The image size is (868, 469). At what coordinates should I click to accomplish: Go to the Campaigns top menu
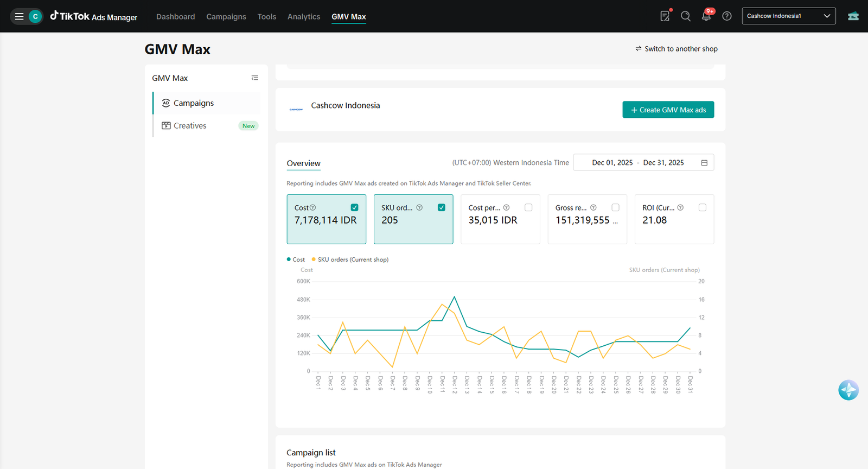pyautogui.click(x=226, y=17)
